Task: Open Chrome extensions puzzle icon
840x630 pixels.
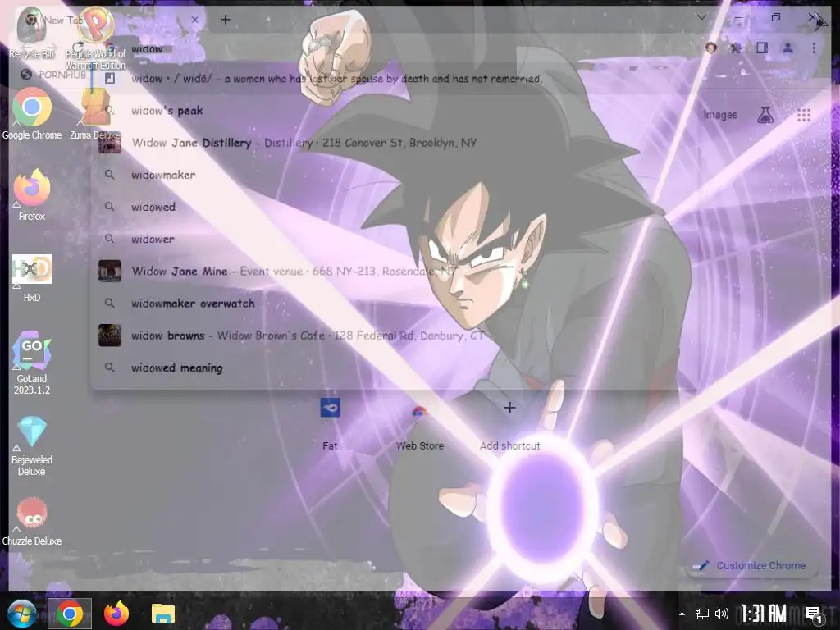Action: [x=736, y=48]
